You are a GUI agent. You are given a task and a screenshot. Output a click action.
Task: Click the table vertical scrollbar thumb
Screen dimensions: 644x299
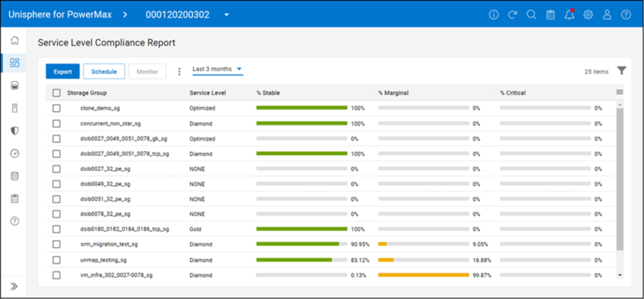[620, 179]
